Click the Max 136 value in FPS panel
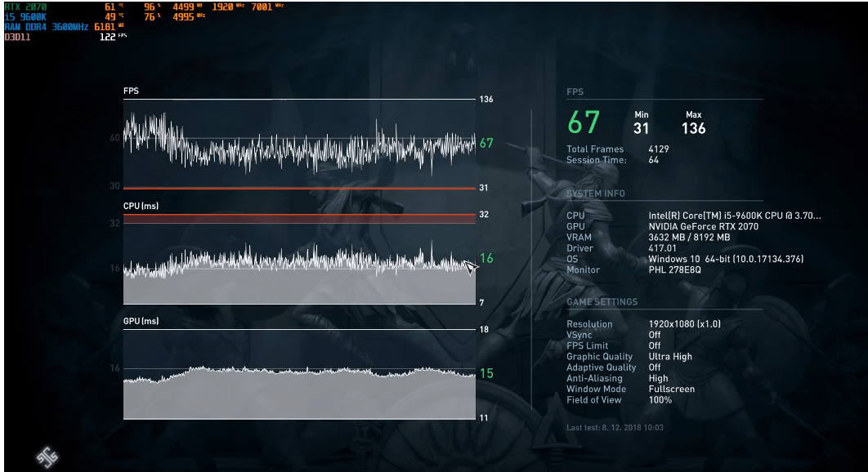 click(x=694, y=128)
